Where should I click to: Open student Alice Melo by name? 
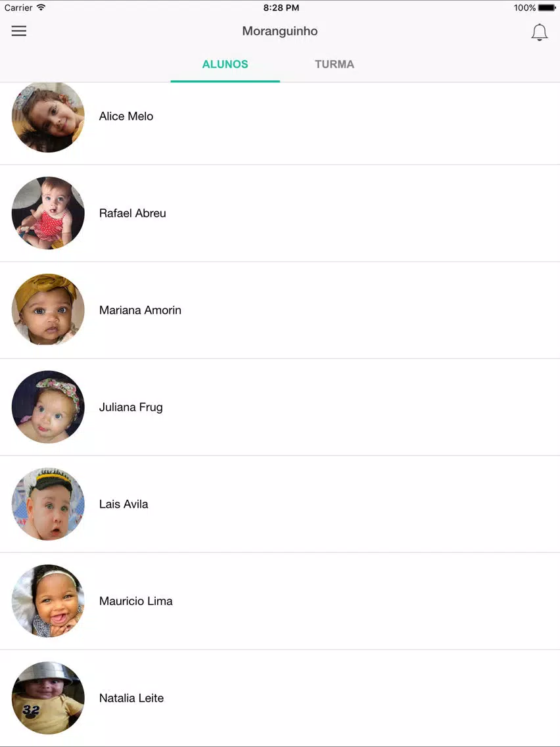(126, 116)
